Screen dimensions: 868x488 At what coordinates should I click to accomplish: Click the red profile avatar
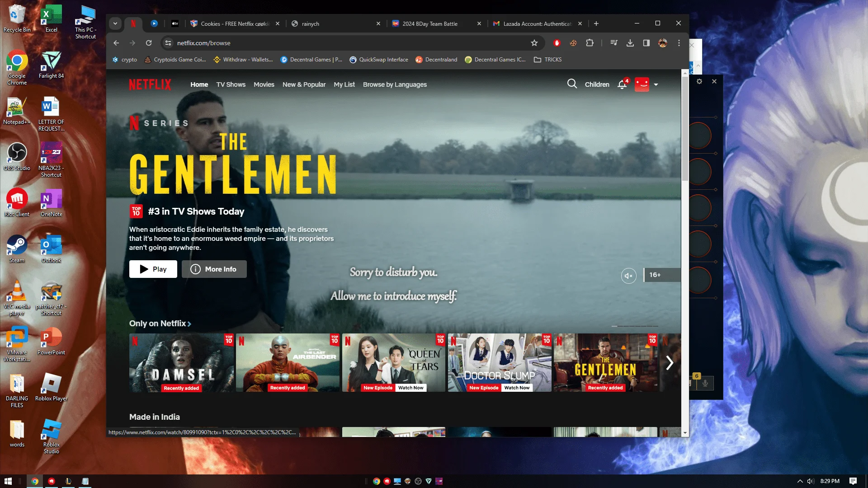[x=642, y=84]
